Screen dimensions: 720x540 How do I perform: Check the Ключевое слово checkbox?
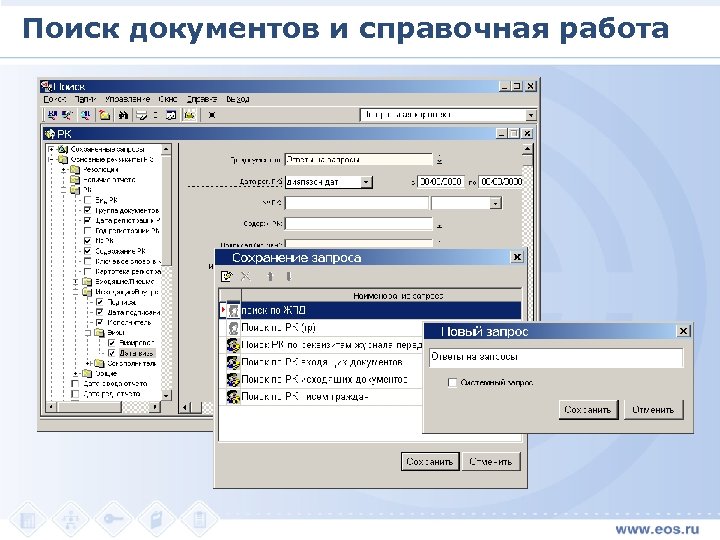pos(88,261)
